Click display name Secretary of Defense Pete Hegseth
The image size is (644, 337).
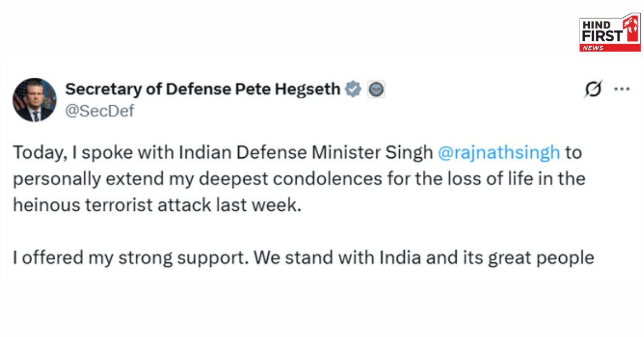click(x=203, y=89)
